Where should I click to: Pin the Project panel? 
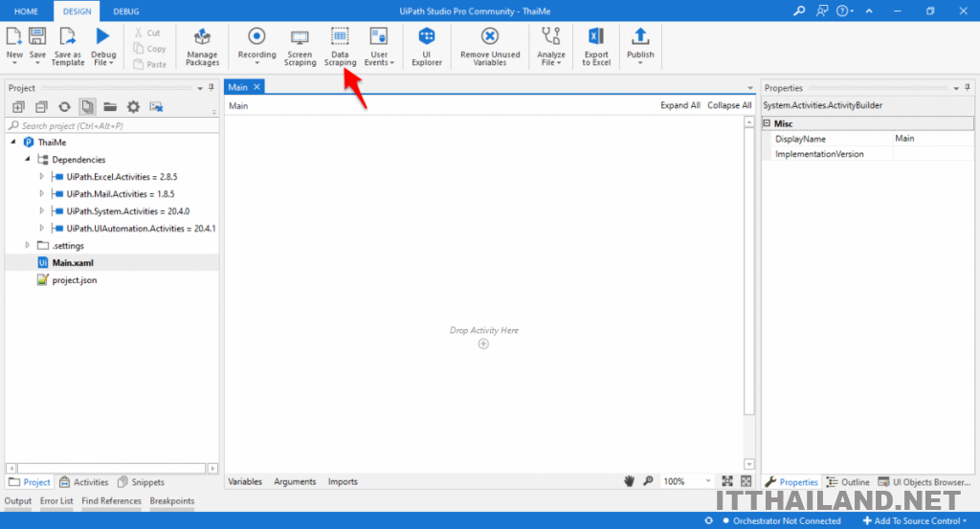(212, 87)
